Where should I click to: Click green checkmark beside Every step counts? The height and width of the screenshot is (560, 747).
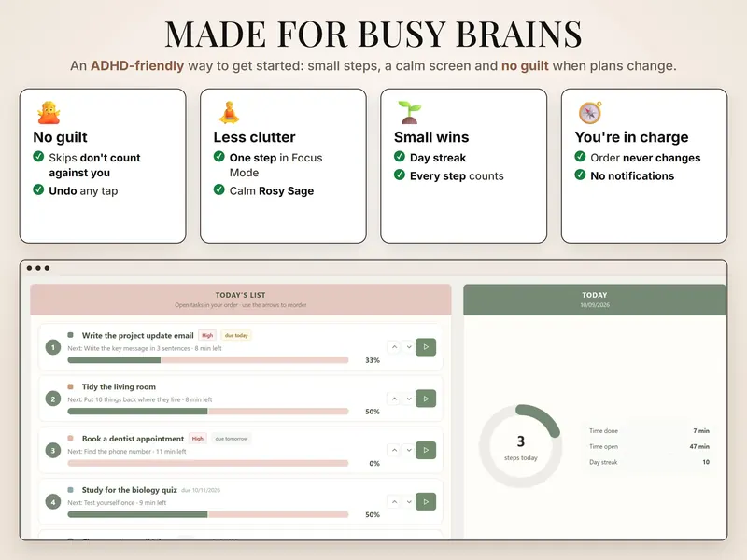[x=400, y=175]
